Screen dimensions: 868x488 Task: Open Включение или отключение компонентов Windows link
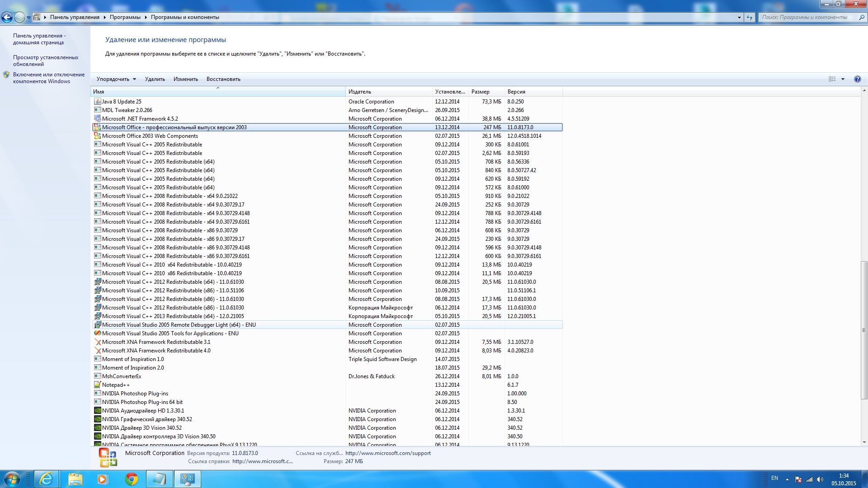[x=48, y=78]
